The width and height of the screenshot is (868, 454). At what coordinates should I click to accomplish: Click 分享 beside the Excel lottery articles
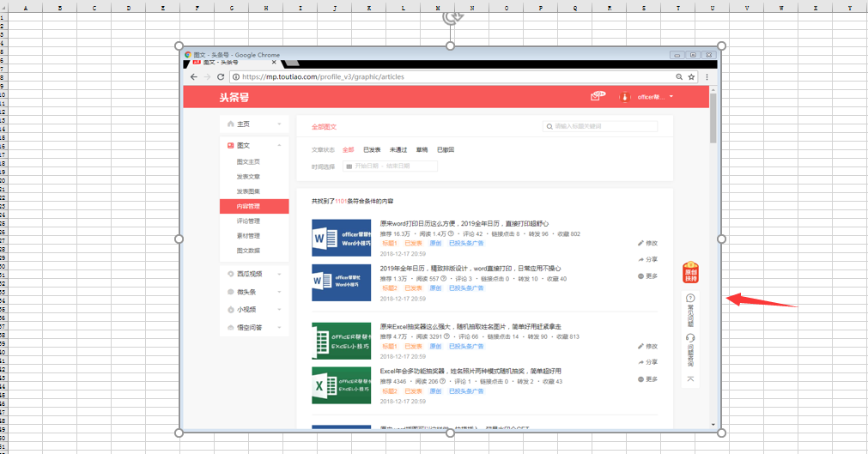coord(647,362)
